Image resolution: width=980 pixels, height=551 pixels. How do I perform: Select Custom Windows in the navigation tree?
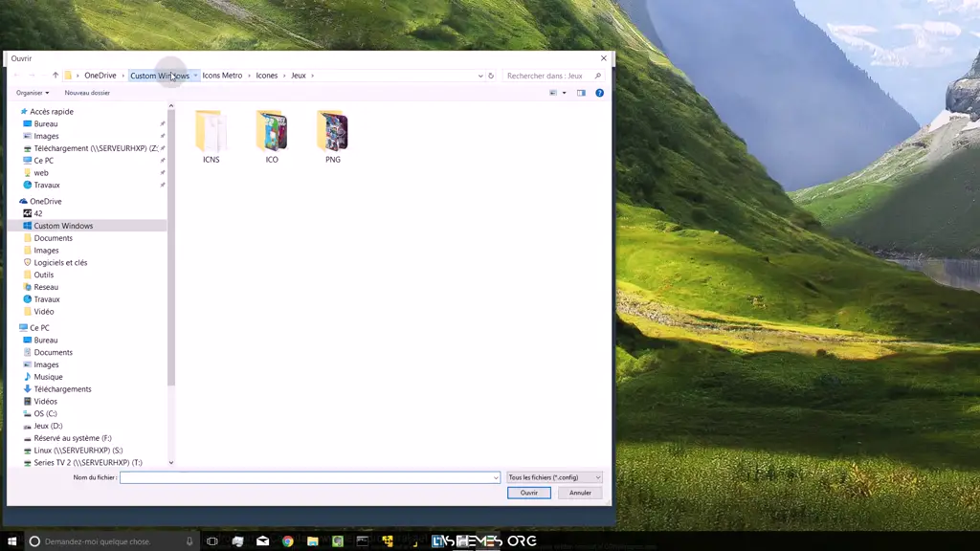(x=63, y=226)
